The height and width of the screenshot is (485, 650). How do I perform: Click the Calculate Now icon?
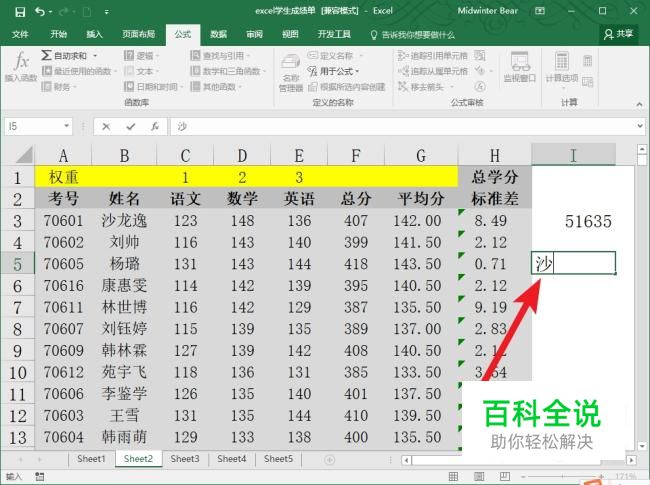[x=587, y=61]
